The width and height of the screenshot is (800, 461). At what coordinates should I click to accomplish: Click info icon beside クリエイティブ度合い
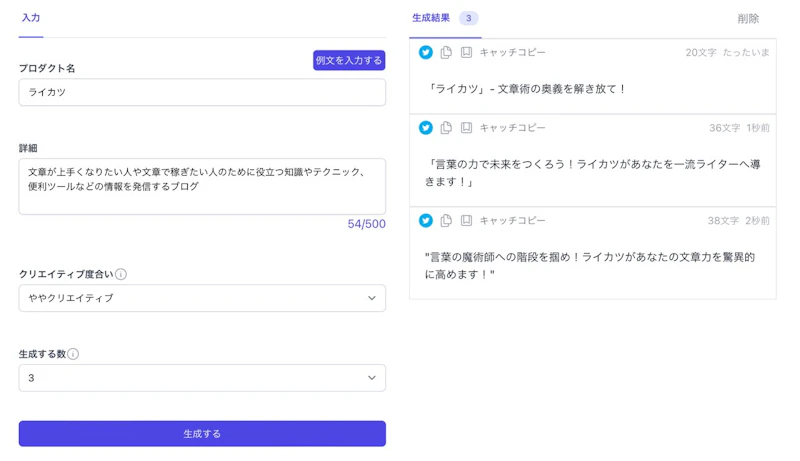coord(121,274)
